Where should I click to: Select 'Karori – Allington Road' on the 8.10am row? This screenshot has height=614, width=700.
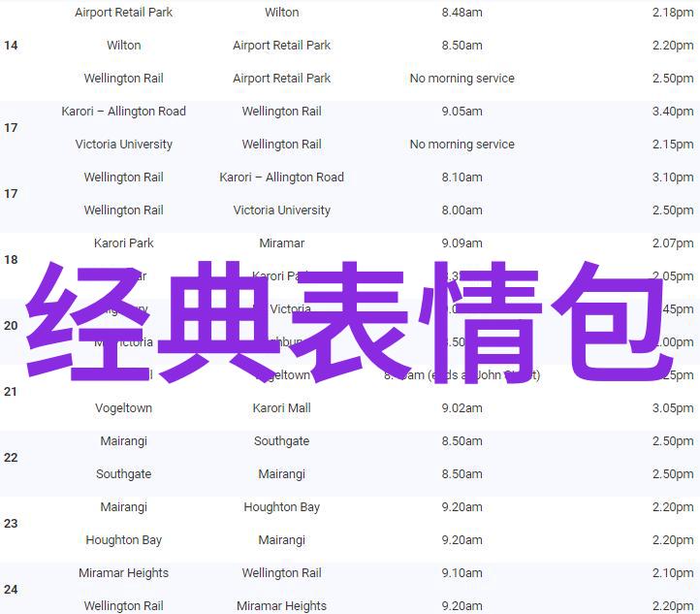[x=282, y=178]
